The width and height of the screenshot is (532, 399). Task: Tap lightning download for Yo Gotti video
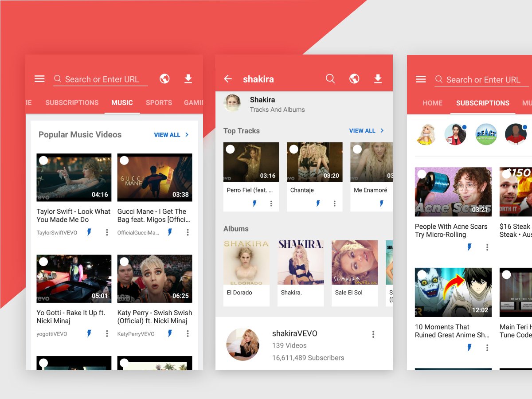tap(89, 333)
